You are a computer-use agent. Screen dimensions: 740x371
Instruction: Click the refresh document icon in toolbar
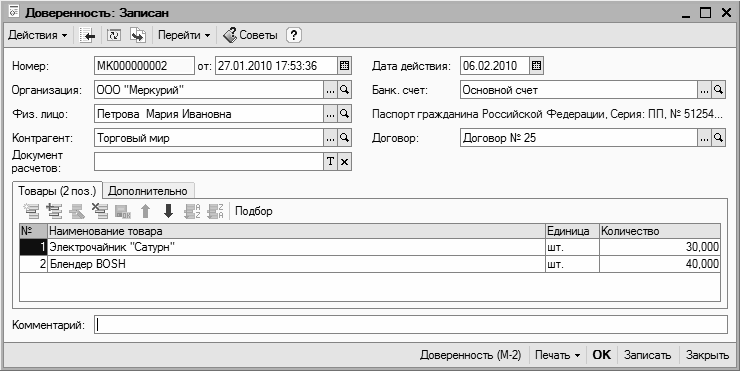114,35
